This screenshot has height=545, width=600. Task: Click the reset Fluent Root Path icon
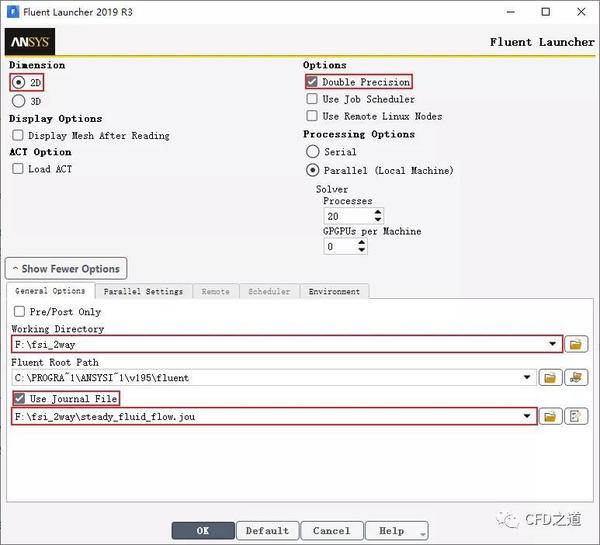tap(576, 378)
